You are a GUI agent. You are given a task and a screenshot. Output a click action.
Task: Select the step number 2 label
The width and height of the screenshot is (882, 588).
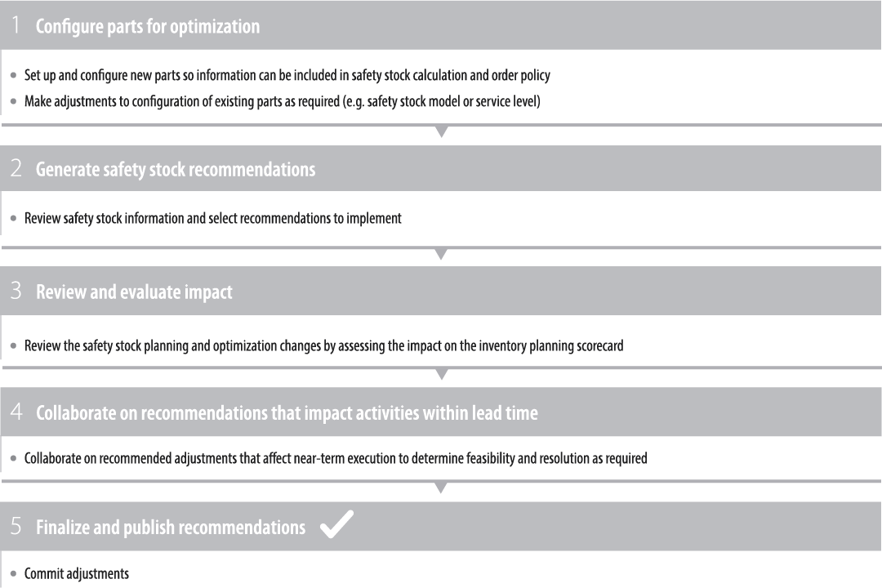(x=16, y=169)
